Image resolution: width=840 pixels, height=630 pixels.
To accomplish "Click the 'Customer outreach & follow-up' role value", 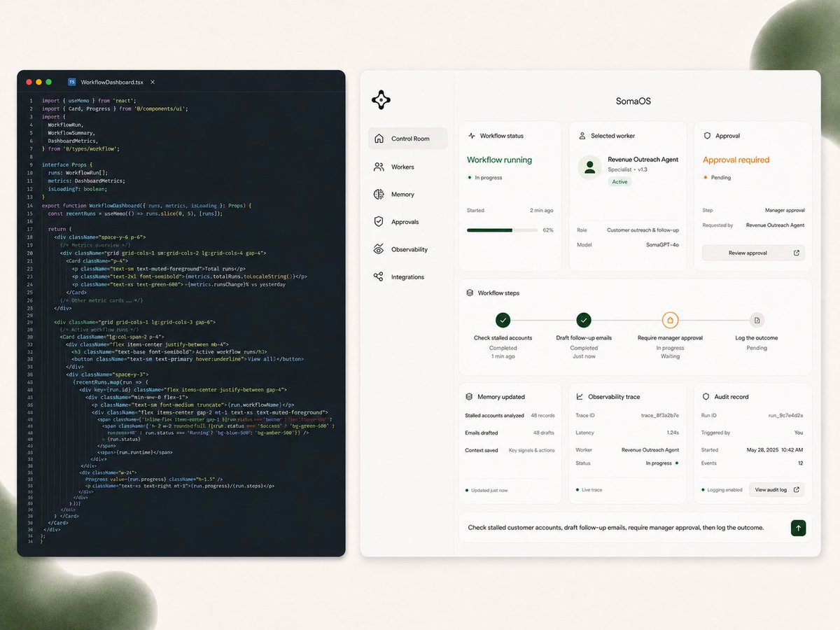I will click(x=643, y=230).
